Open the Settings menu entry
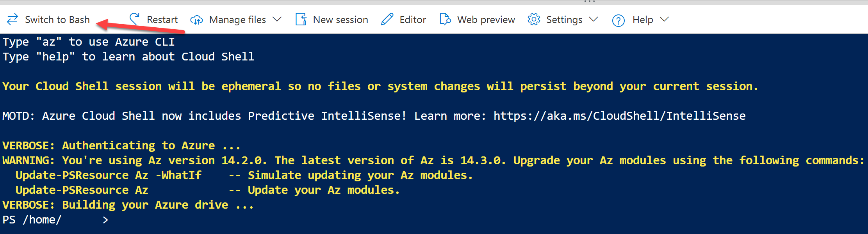Screen dimensions: 868x234 click(565, 19)
